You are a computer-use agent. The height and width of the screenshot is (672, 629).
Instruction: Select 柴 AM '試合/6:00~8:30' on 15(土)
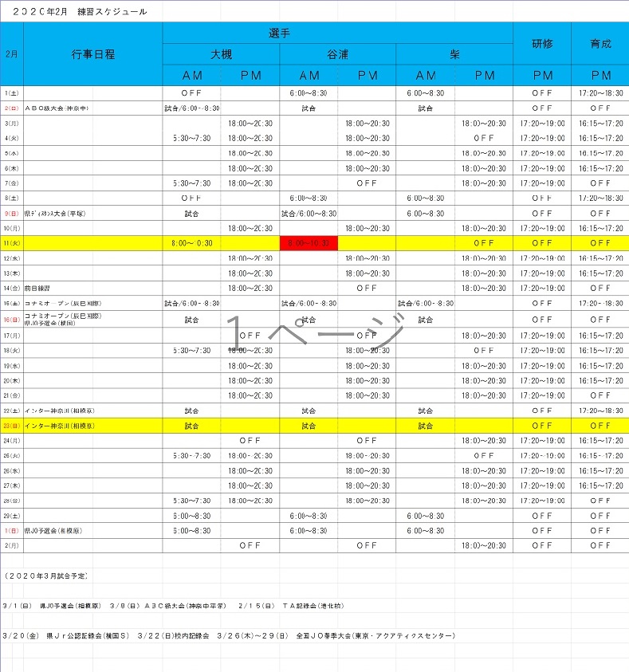click(426, 304)
